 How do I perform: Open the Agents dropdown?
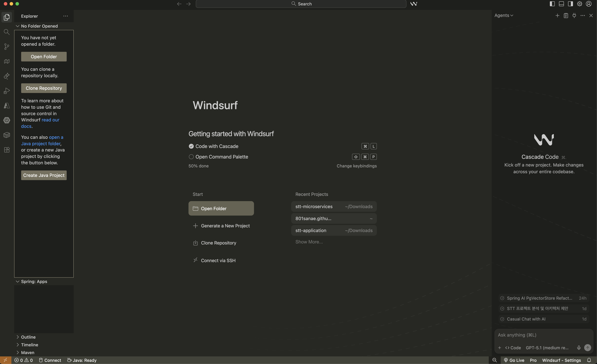[503, 15]
